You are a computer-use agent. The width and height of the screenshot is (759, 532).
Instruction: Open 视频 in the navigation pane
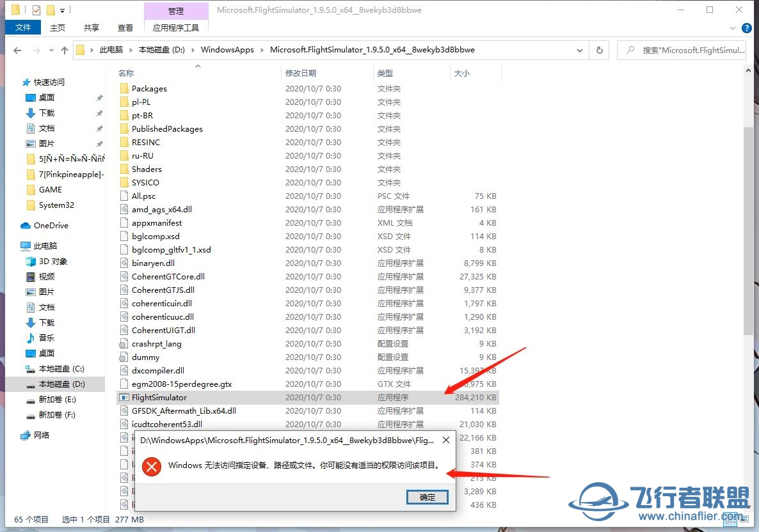pyautogui.click(x=47, y=277)
